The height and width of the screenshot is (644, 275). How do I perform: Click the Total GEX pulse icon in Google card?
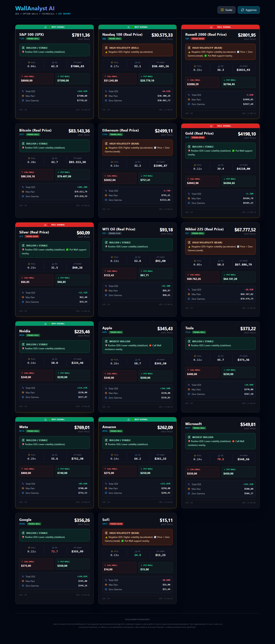point(23,576)
